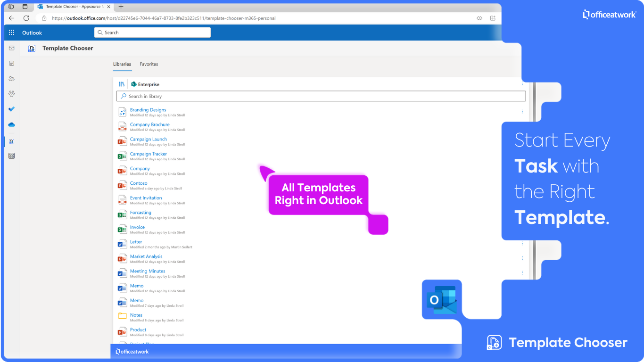The image size is (644, 362).
Task: Open the Notes folder link
Action: pos(136,315)
